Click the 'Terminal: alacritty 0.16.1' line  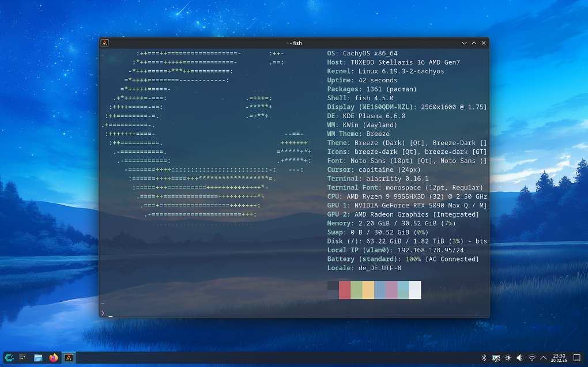pyautogui.click(x=378, y=179)
